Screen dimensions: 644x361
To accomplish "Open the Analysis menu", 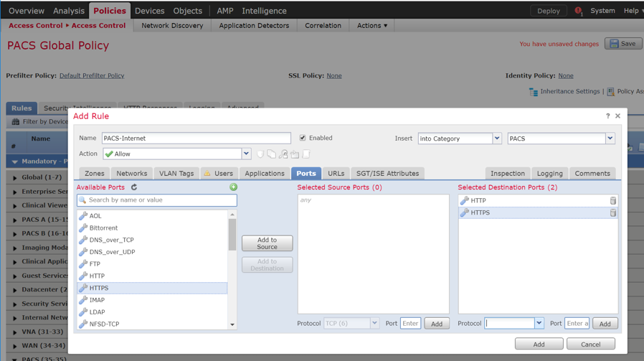I will pos(69,11).
